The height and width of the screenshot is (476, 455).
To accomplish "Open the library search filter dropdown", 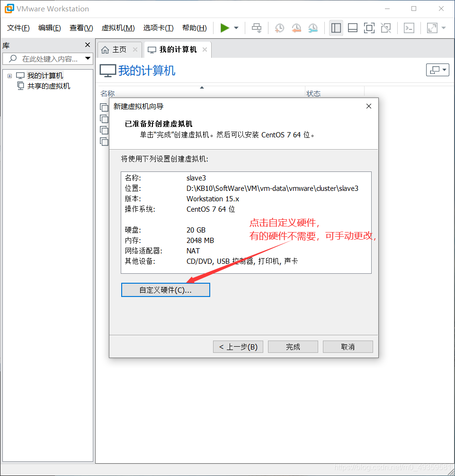I will pos(88,58).
